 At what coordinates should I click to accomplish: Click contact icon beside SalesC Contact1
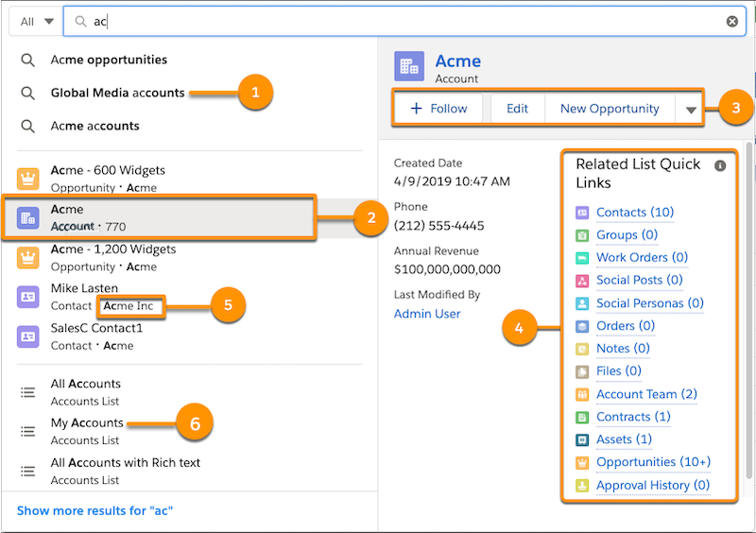coord(28,336)
